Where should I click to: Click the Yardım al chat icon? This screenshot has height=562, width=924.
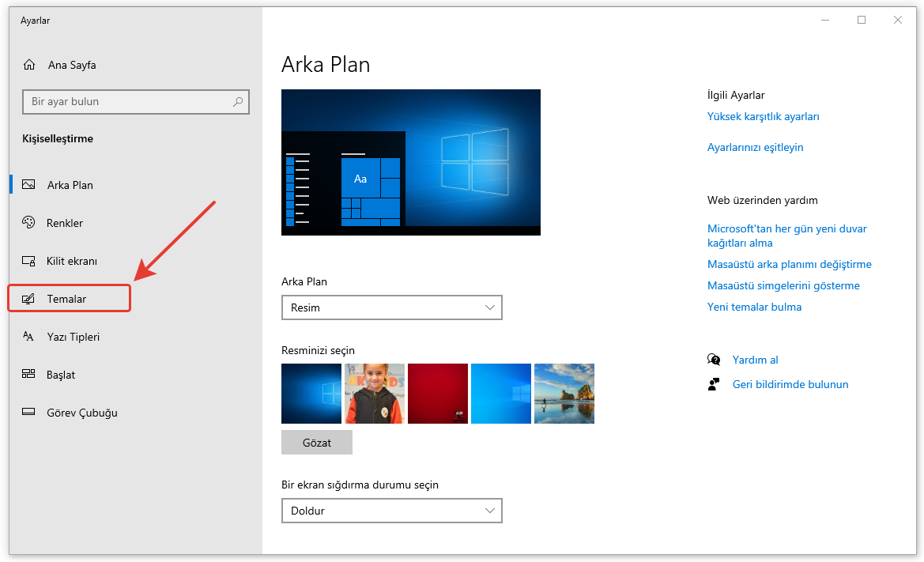coord(715,360)
